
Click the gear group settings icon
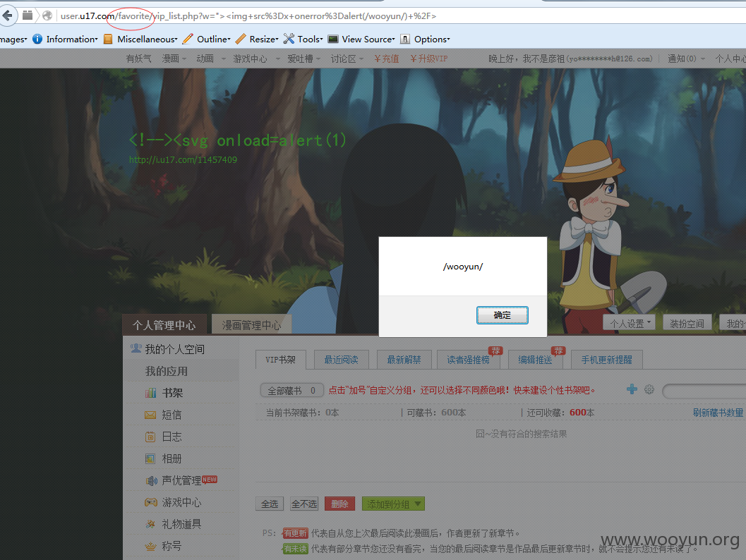tap(649, 390)
